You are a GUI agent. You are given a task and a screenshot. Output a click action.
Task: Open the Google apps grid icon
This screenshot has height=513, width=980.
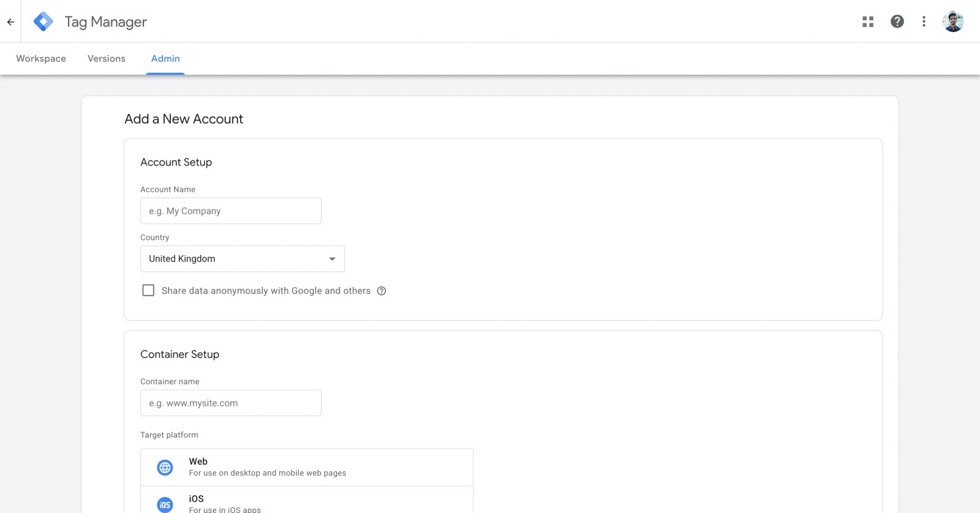point(868,21)
